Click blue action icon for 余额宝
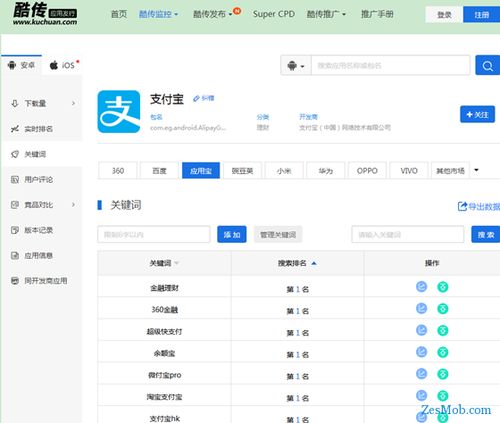This screenshot has width=500, height=423. [x=421, y=352]
